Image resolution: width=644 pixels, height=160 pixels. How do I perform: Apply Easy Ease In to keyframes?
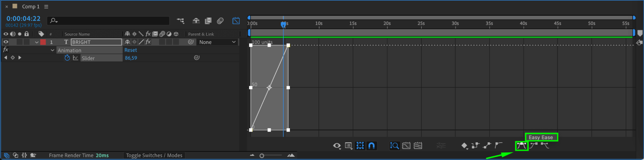point(534,146)
